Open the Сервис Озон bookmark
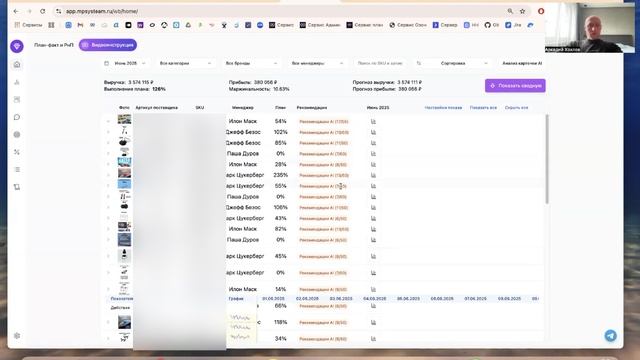The image size is (640, 360). pos(408,25)
